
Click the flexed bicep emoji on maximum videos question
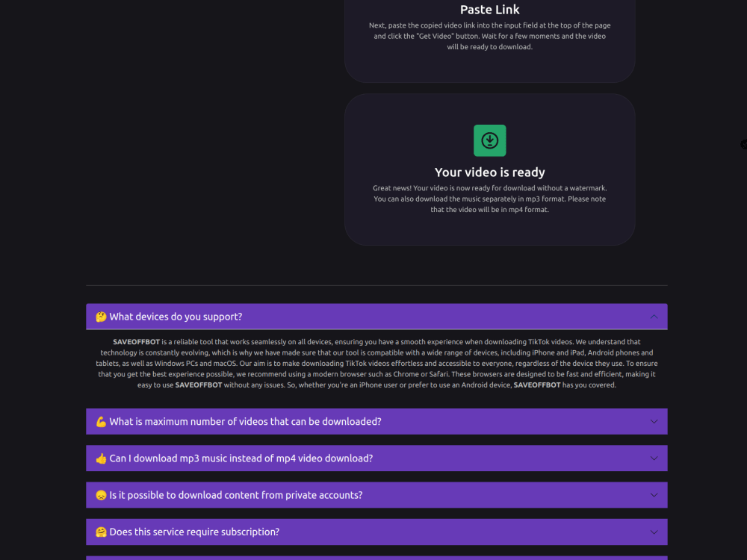click(x=100, y=421)
